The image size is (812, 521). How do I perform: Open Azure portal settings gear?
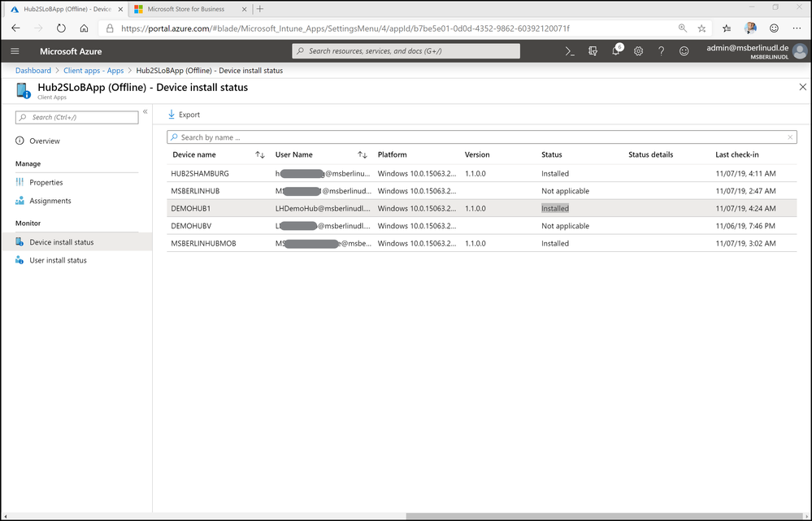tap(639, 51)
